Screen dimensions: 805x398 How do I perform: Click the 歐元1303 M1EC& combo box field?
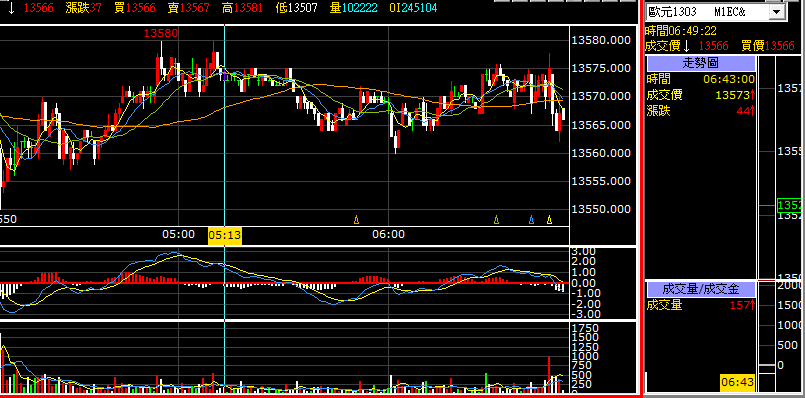[x=716, y=12]
